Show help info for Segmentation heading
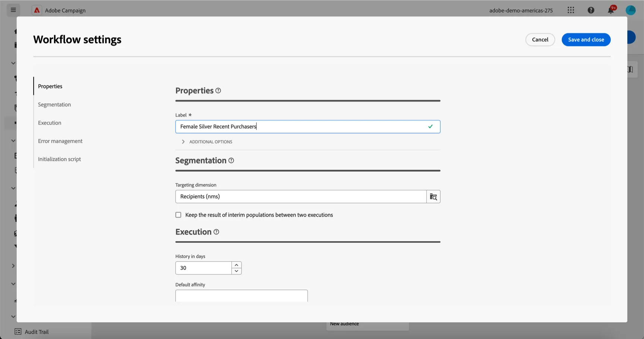The height and width of the screenshot is (339, 644). (x=231, y=160)
